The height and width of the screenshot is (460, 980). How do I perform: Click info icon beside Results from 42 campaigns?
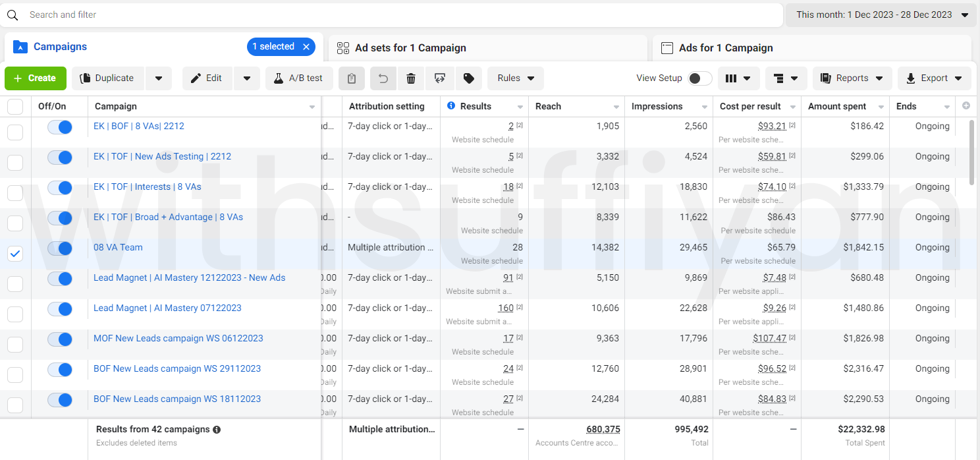point(217,430)
